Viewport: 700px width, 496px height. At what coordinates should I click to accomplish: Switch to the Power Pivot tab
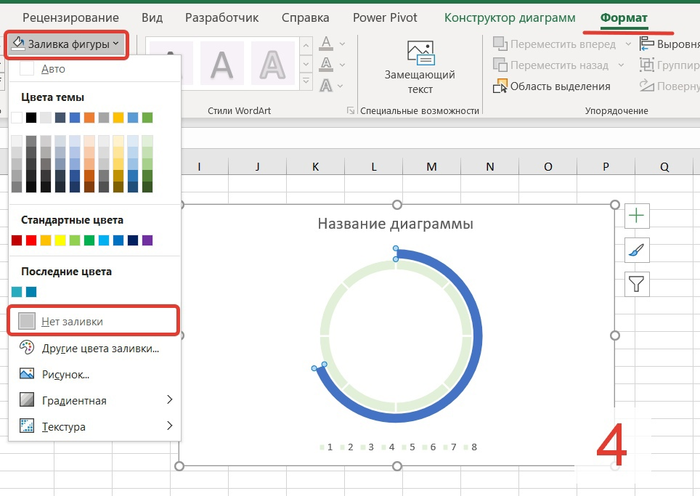(385, 18)
